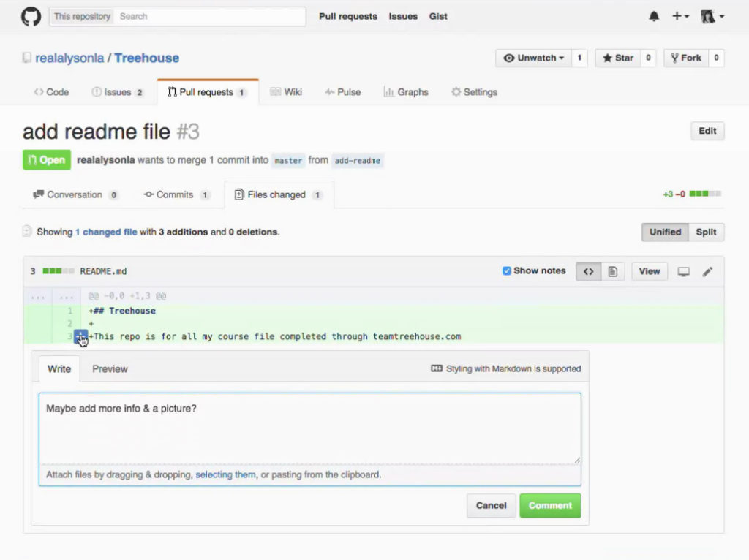The image size is (749, 560).
Task: Open the '1 changed file' link
Action: 106,232
